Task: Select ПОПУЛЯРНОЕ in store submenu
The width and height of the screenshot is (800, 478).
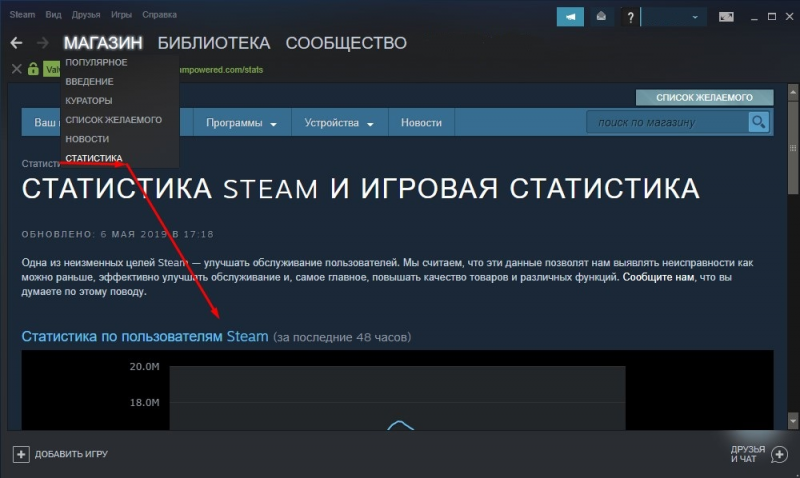Action: [x=96, y=62]
